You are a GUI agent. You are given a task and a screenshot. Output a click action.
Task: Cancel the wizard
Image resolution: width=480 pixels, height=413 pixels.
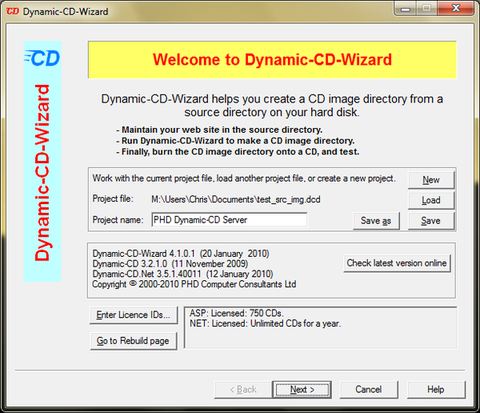point(369,389)
